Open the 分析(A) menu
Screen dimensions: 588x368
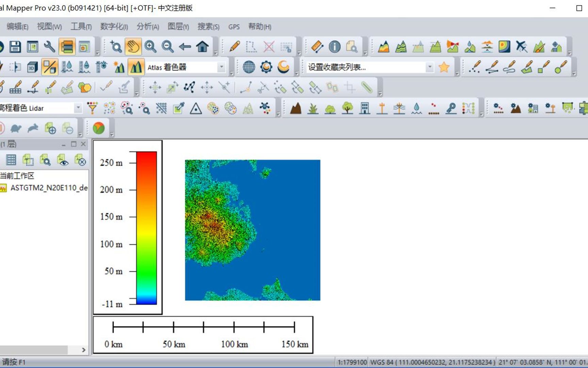click(147, 27)
